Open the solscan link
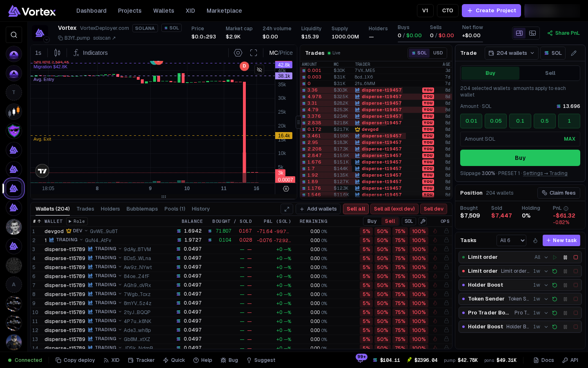 pyautogui.click(x=105, y=38)
